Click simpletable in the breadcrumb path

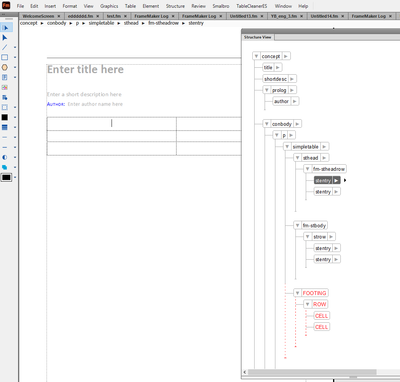coord(101,23)
